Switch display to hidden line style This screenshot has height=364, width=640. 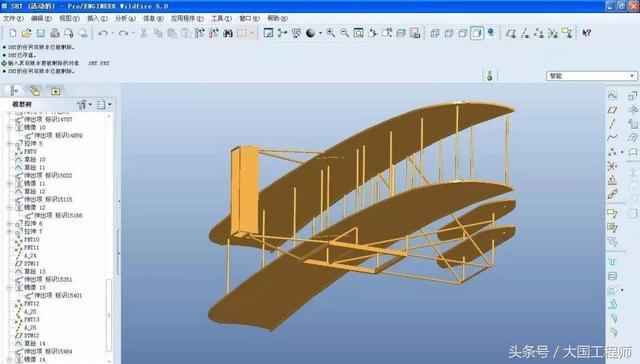449,33
